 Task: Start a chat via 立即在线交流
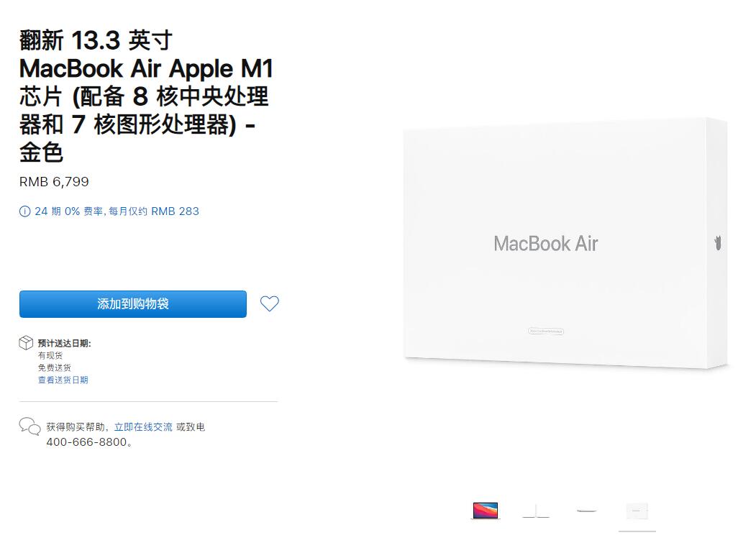(x=143, y=426)
